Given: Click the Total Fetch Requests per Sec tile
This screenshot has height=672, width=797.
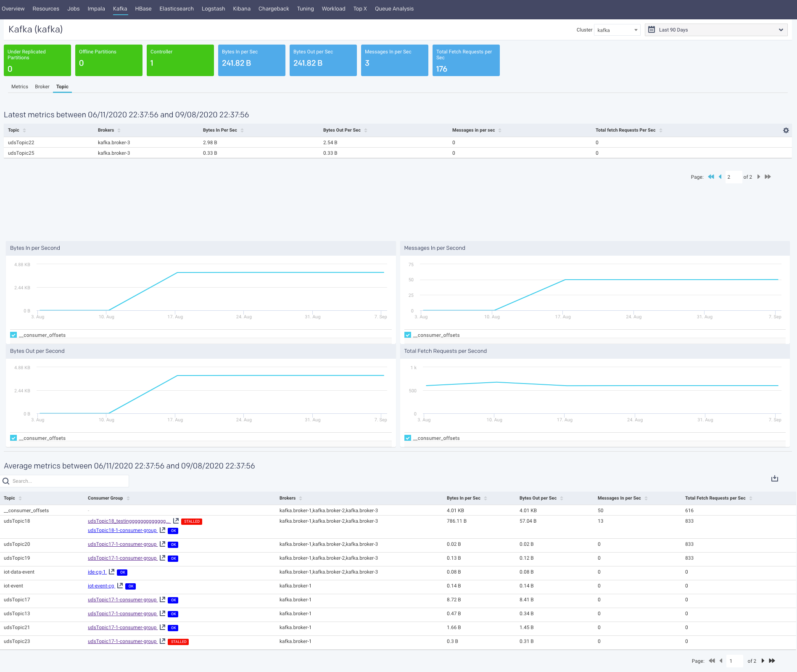Looking at the screenshot, I should click(466, 60).
